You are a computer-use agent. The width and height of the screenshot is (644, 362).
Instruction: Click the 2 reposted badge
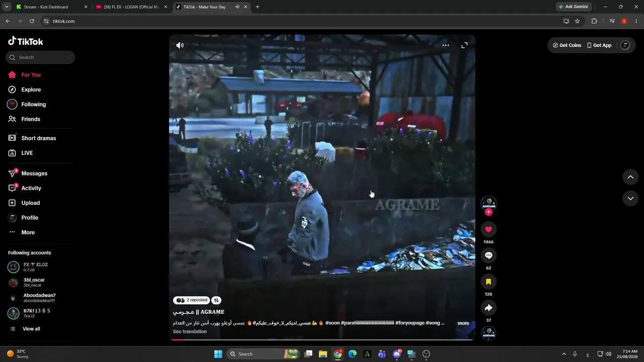(192, 300)
